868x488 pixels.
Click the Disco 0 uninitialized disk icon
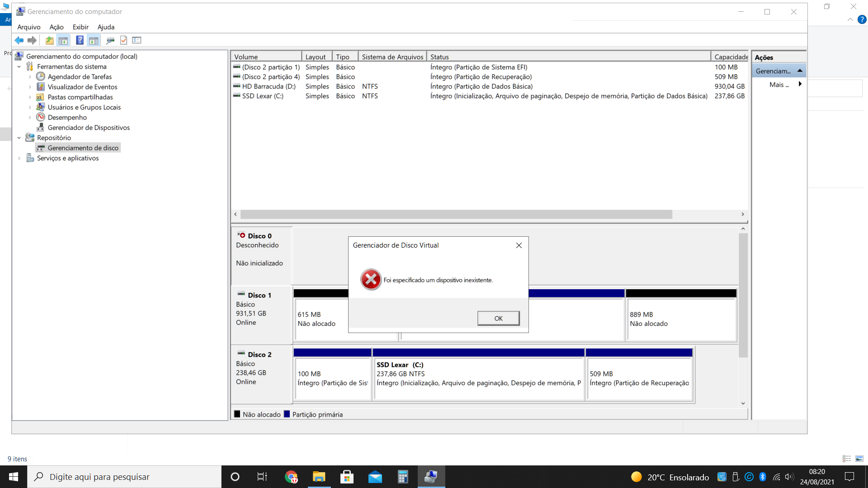click(241, 235)
